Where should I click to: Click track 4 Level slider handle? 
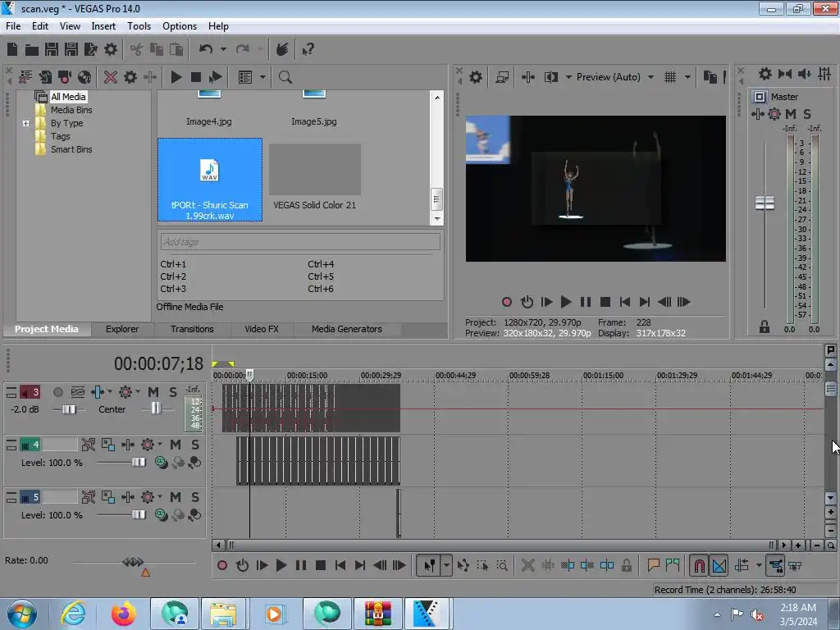coord(139,462)
